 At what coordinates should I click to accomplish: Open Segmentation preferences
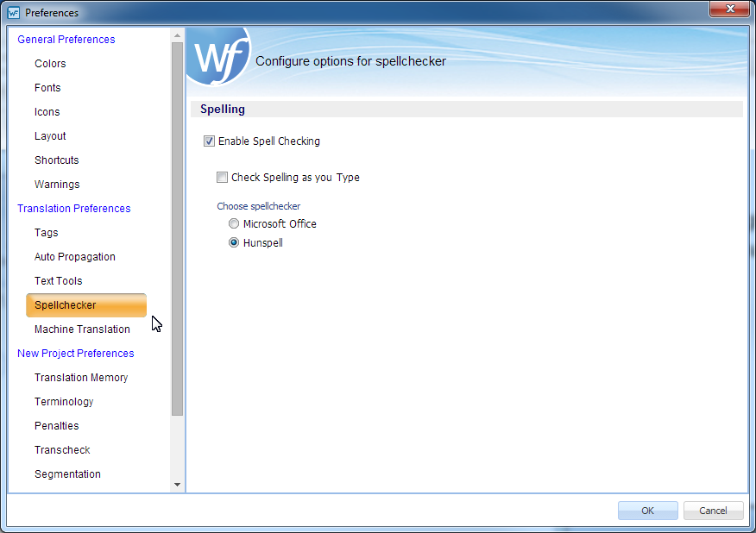pyautogui.click(x=67, y=474)
